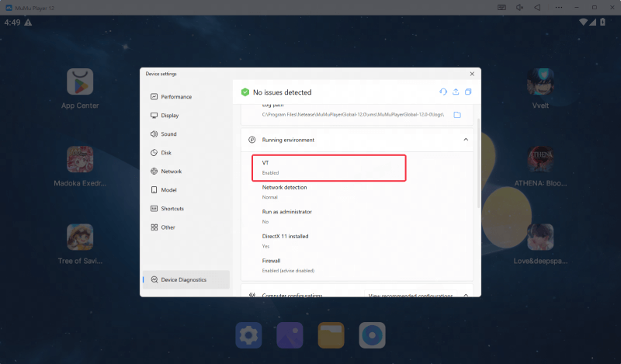The width and height of the screenshot is (621, 364).
Task: Click the copy diagnostics info icon
Action: (468, 92)
